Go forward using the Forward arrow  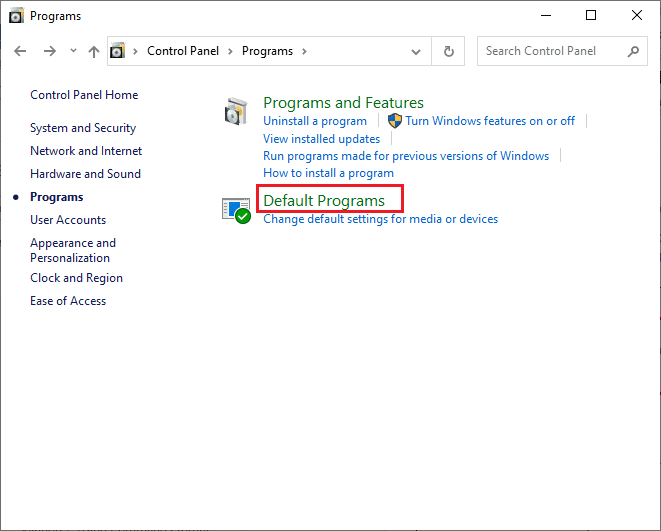point(50,51)
